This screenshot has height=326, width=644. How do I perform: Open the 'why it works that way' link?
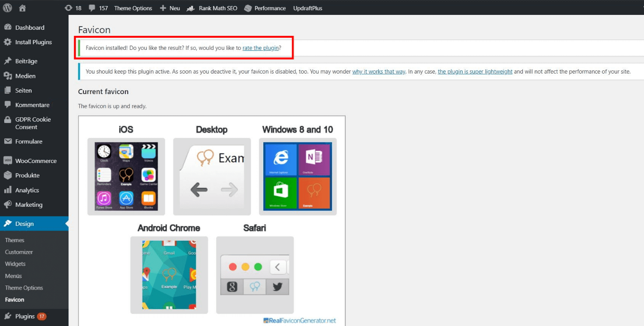click(x=379, y=72)
